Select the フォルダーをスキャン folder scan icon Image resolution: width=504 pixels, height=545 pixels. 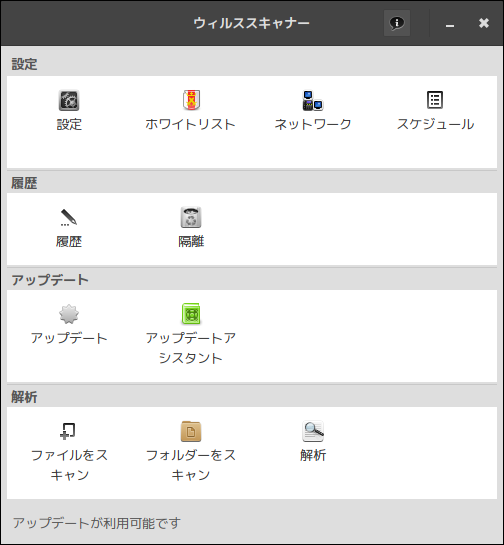coord(191,431)
